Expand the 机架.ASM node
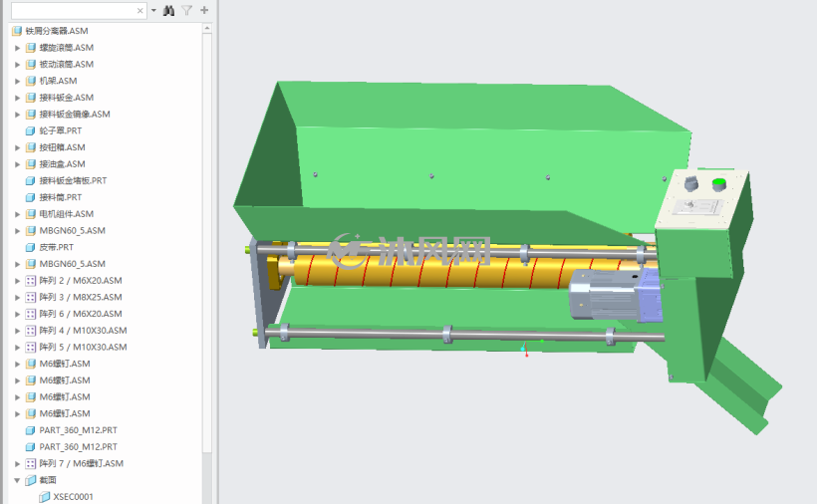This screenshot has width=817, height=504. point(17,82)
